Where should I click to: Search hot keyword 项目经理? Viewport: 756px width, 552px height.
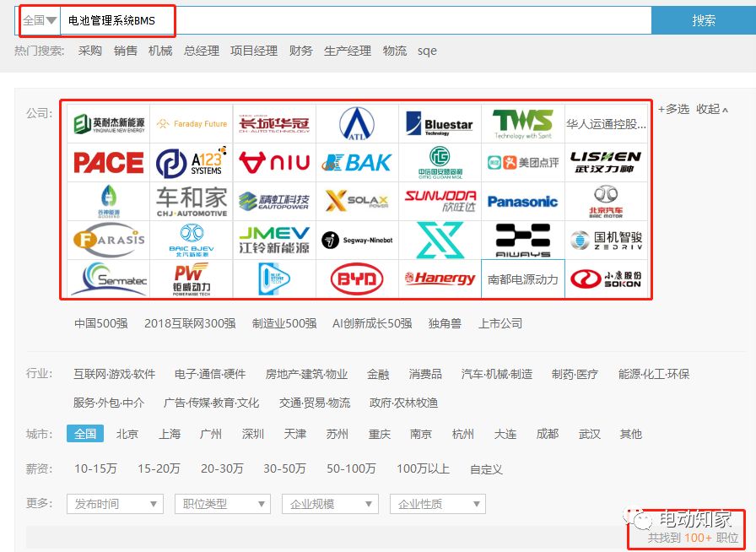pyautogui.click(x=254, y=51)
